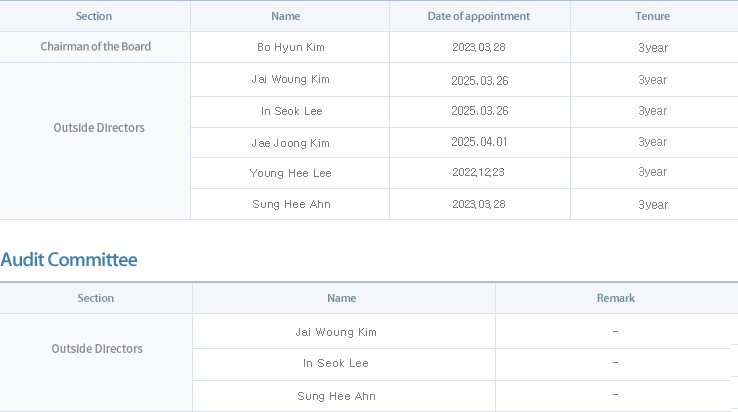Click Sung Hee Ahn in board table
Screen dimensions: 738x412
coord(291,204)
